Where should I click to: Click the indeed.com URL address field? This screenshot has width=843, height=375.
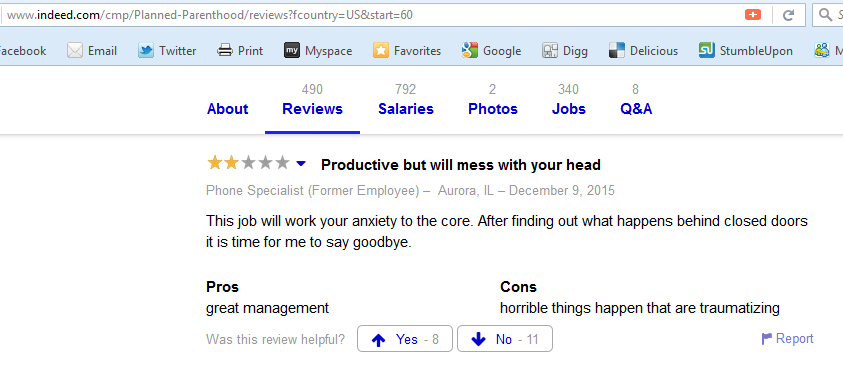click(371, 15)
